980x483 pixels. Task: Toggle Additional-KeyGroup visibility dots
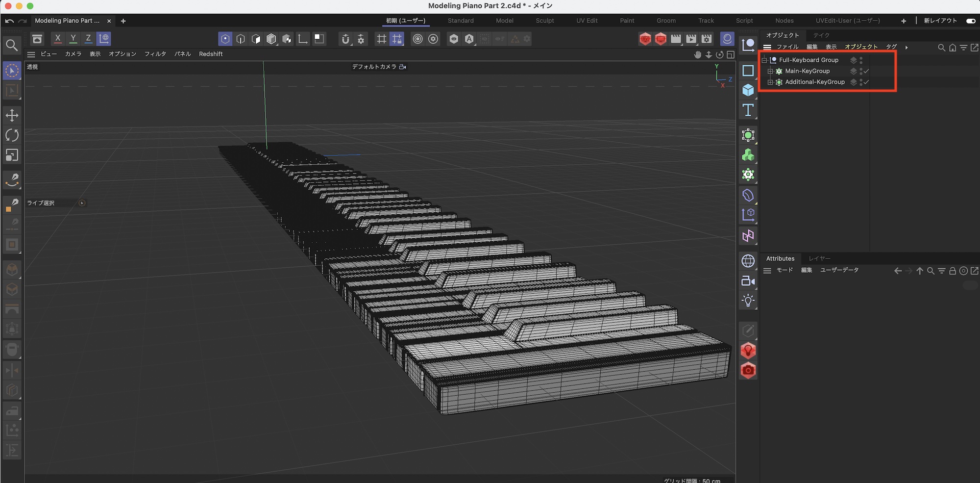tap(861, 82)
